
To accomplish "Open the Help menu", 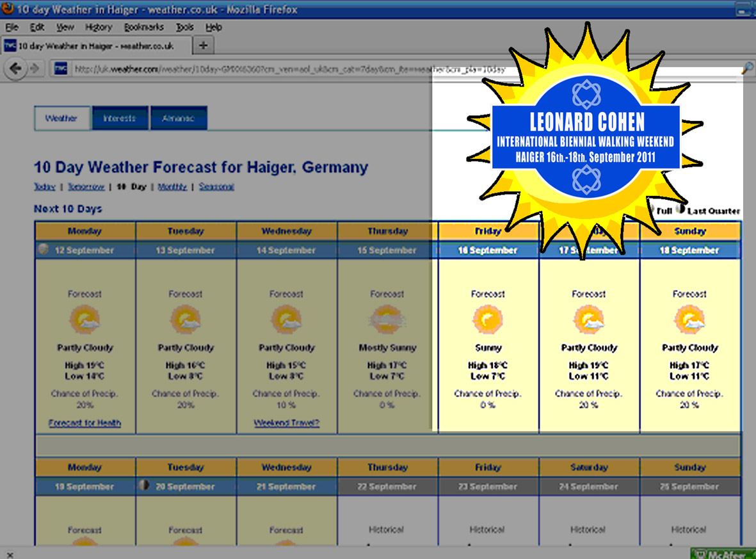I will point(214,27).
